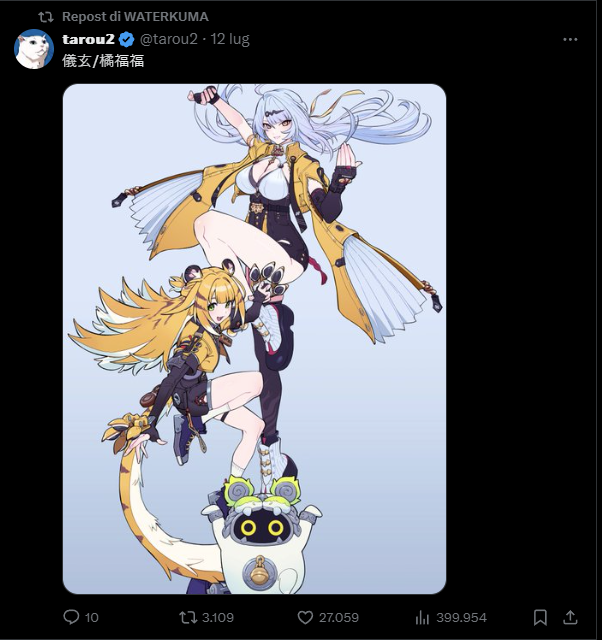Screen dimensions: 602x640
Task: Click the repost arrows icon below image
Action: [x=188, y=617]
